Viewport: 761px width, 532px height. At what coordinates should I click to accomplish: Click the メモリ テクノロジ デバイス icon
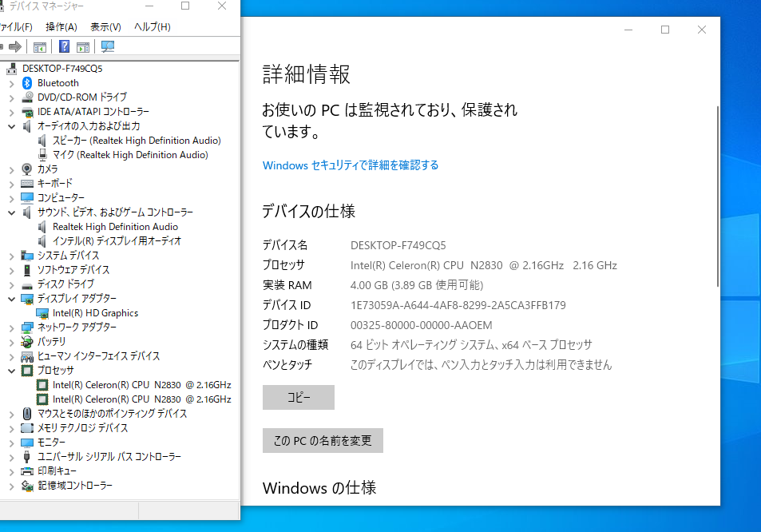click(x=27, y=428)
